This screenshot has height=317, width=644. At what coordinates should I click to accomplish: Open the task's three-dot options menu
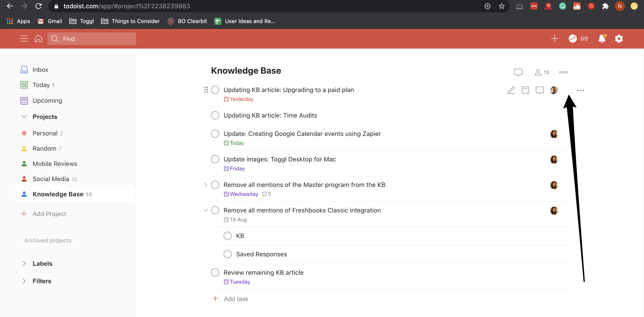click(x=580, y=90)
